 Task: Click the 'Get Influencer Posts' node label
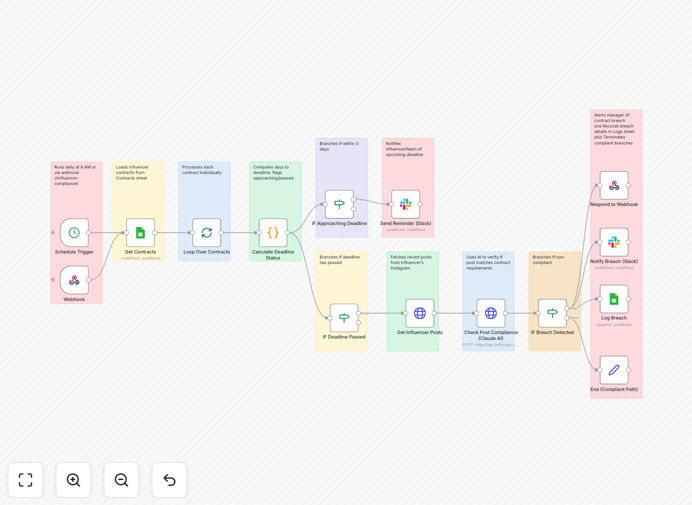click(420, 332)
